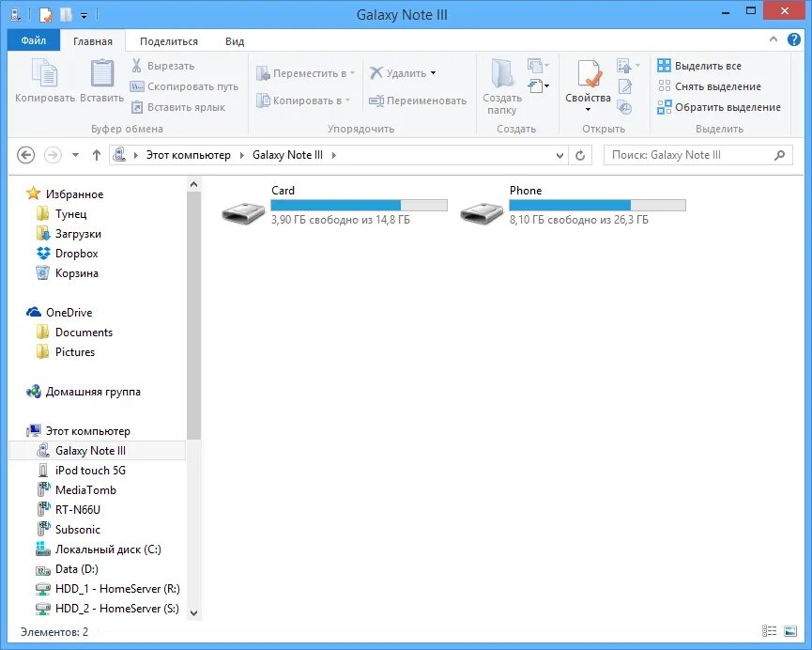Click Снять выделение in the ribbon
The width and height of the screenshot is (812, 650).
710,86
